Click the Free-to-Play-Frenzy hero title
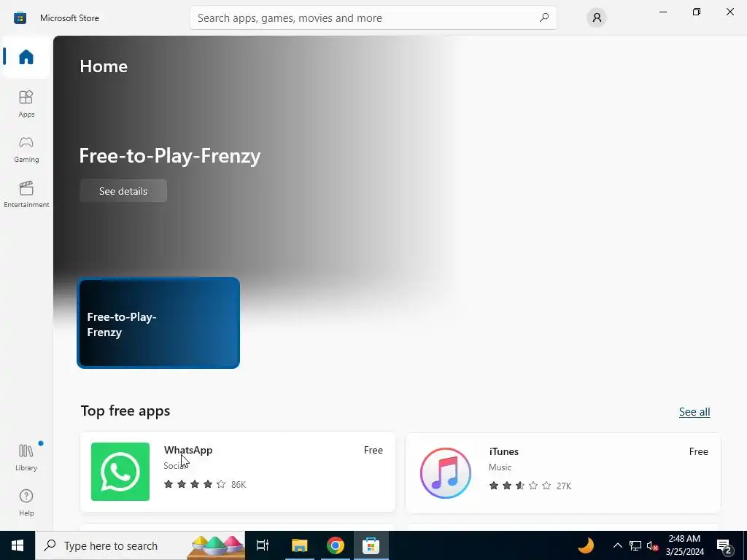 [x=169, y=156]
